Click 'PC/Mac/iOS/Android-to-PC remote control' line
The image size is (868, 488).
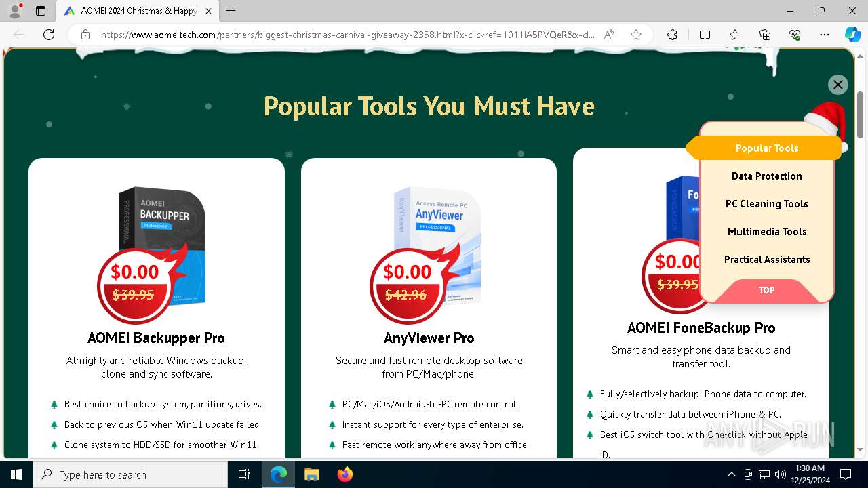click(x=430, y=404)
